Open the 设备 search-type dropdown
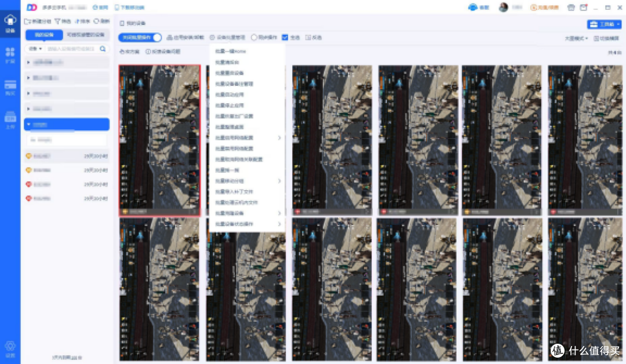 click(35, 49)
